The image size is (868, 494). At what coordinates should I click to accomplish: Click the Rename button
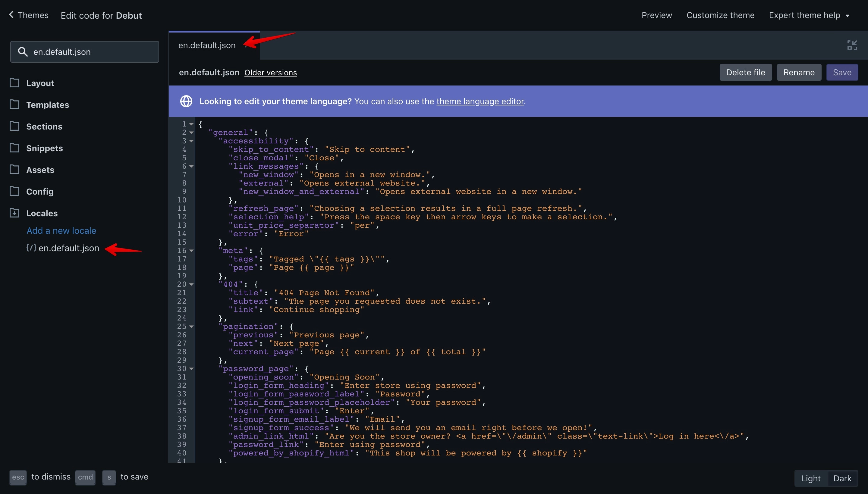pos(799,72)
